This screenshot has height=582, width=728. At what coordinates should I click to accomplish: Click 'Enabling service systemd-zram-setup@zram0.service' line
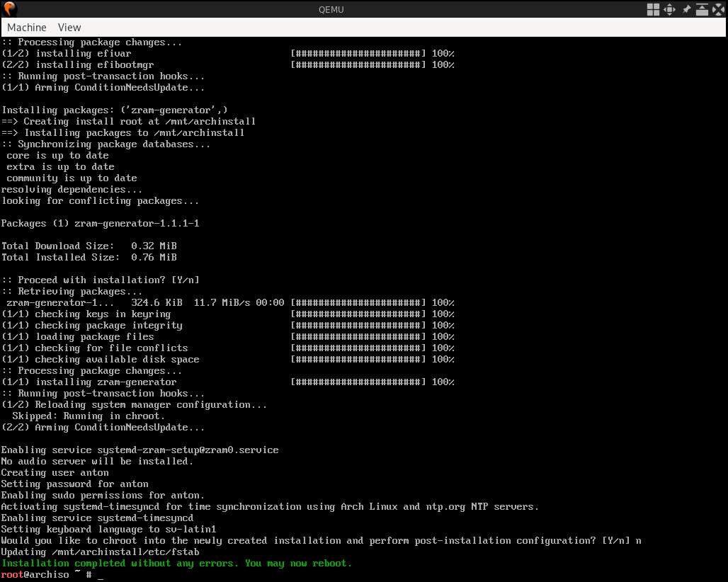coord(140,450)
